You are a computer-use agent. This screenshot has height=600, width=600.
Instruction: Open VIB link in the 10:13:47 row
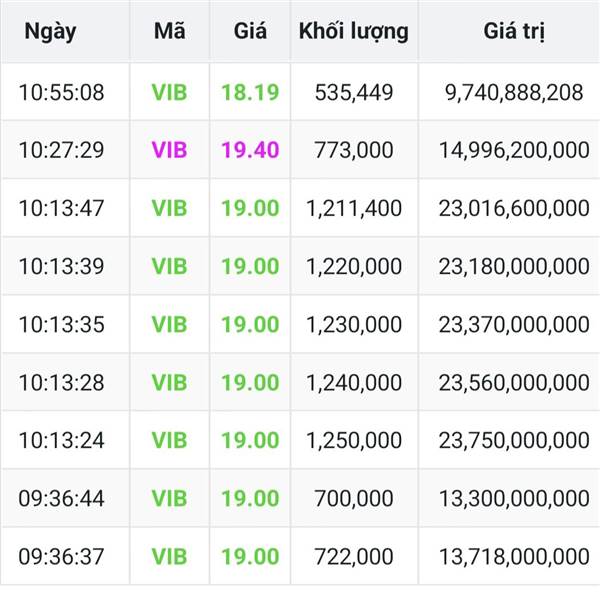click(169, 209)
